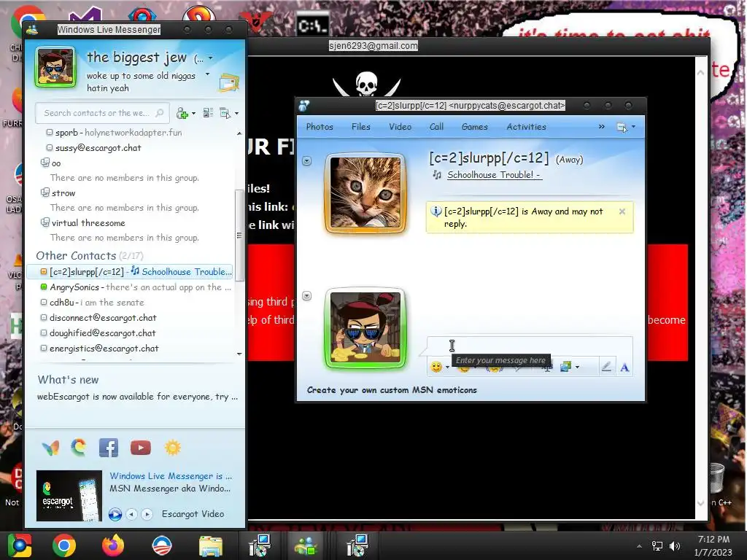
Task: Select contact [c=2]slurpp[/c=12]
Action: click(130, 271)
